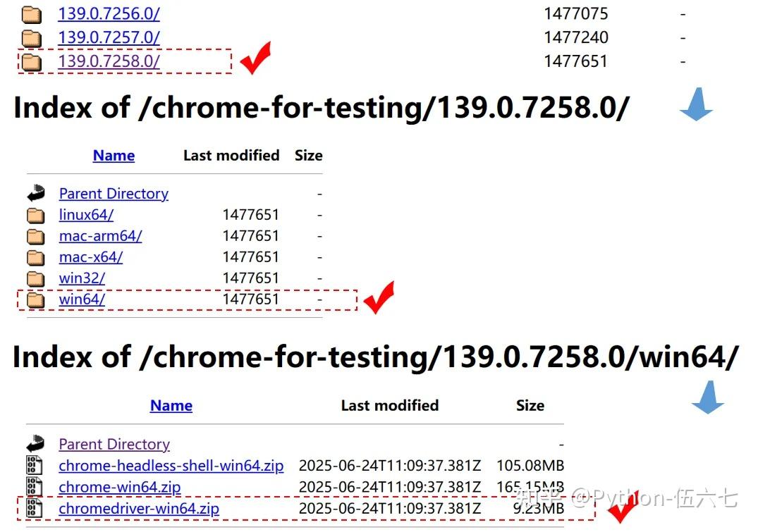Click the folder icon beside linux64/
758x532 pixels.
coord(36,215)
